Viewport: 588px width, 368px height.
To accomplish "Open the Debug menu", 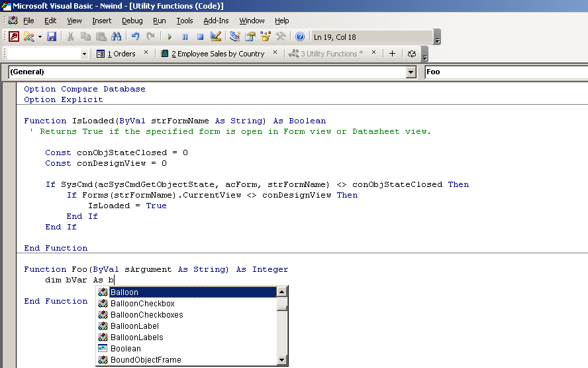I will click(132, 21).
